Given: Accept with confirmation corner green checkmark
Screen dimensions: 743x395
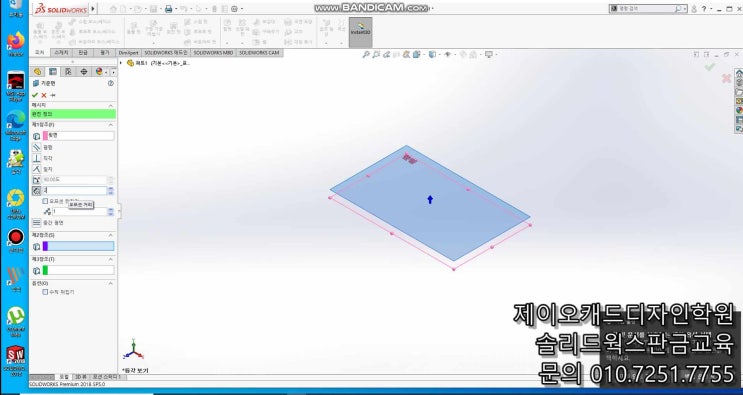Looking at the screenshot, I should click(709, 67).
